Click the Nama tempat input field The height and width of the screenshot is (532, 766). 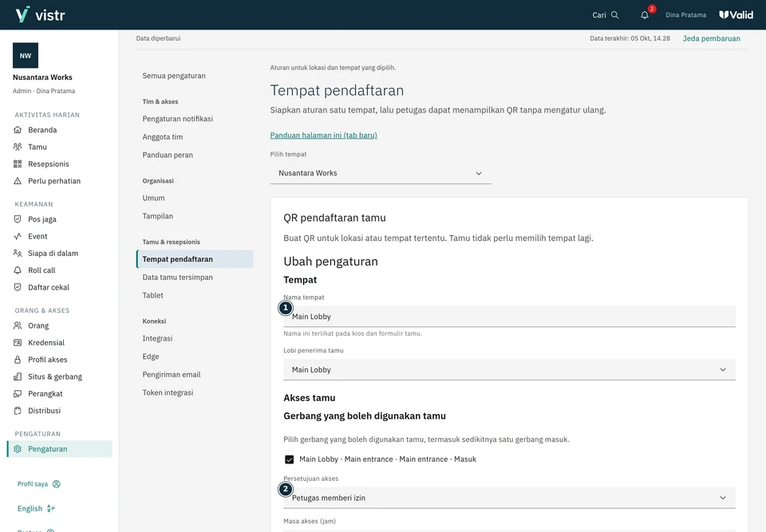point(510,317)
